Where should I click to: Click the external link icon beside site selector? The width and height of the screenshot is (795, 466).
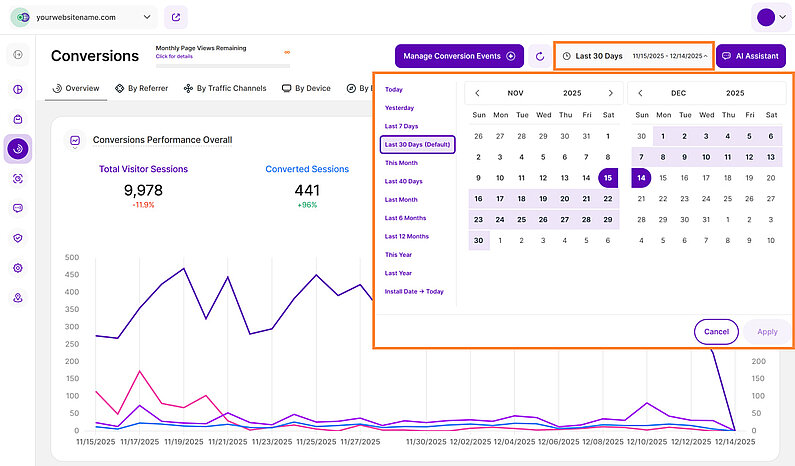coord(176,17)
